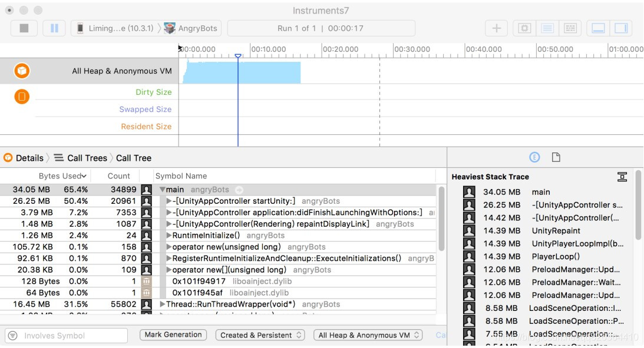Click the user-code icon in the startUnity row

[147, 201]
